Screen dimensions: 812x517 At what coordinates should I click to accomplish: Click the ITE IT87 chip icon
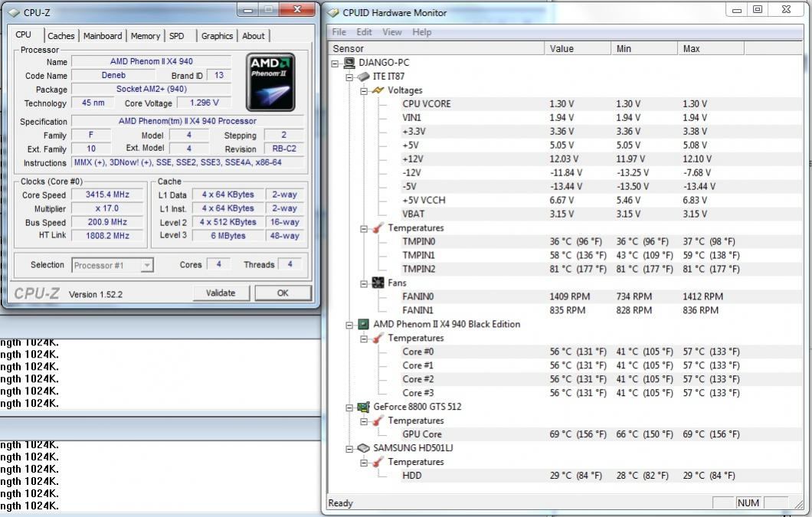point(364,76)
